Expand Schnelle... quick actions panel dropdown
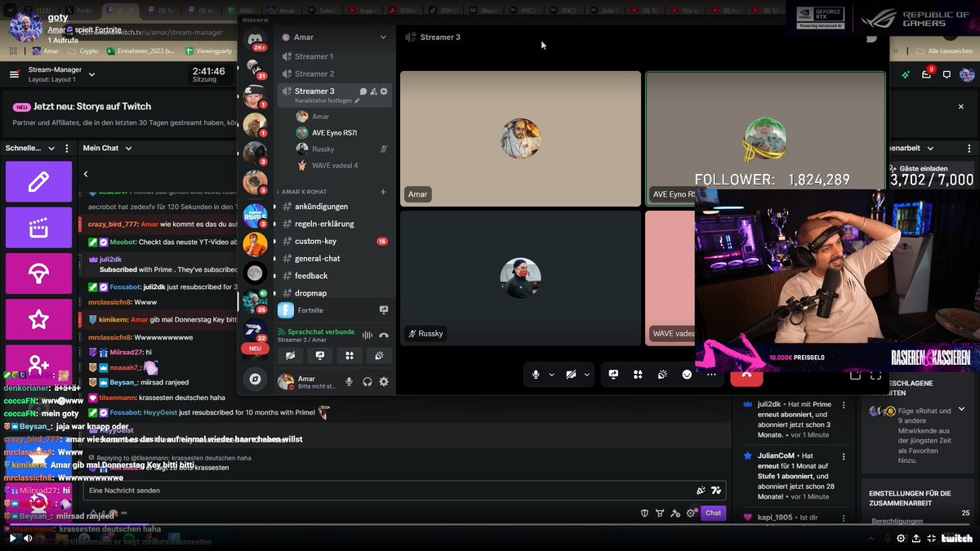 click(x=51, y=149)
